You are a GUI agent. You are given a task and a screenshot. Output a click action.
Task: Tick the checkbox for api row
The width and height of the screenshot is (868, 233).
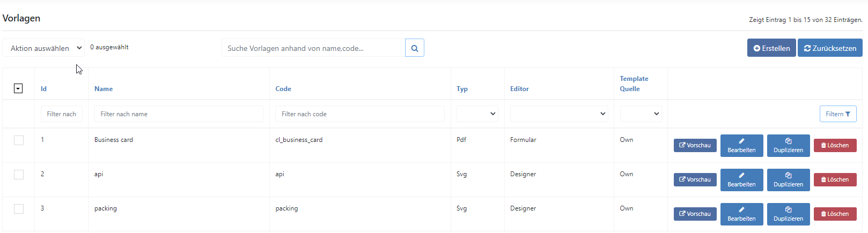tap(19, 175)
